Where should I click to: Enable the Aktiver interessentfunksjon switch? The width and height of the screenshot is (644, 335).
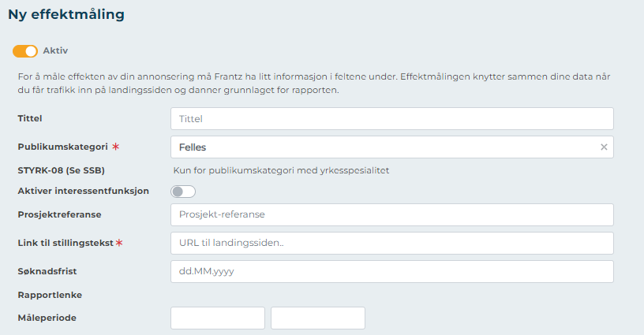(x=183, y=192)
